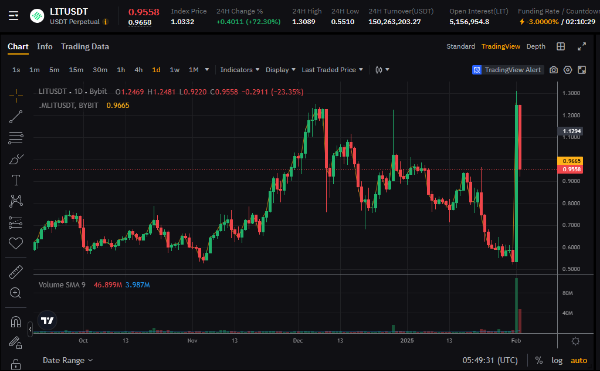This screenshot has width=600, height=371.
Task: Choose the 1M monthly interval
Action: [193, 70]
